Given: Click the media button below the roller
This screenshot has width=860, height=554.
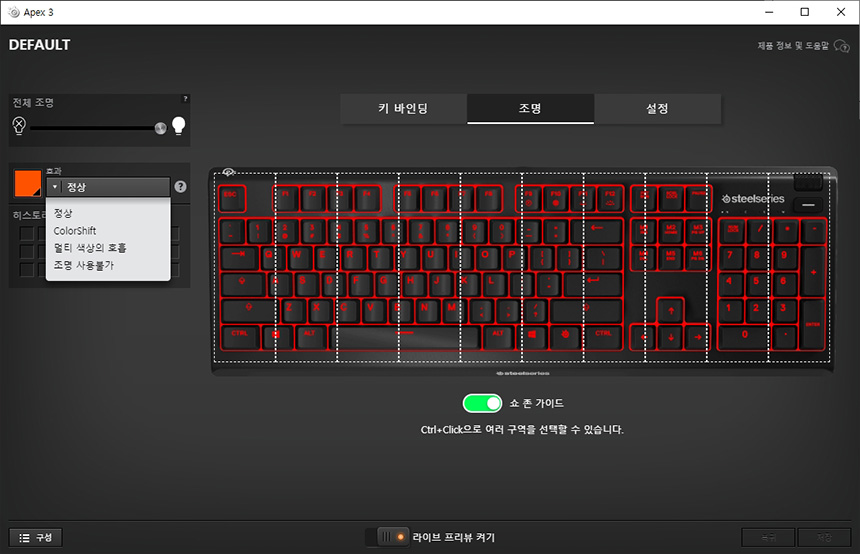Looking at the screenshot, I should 808,205.
